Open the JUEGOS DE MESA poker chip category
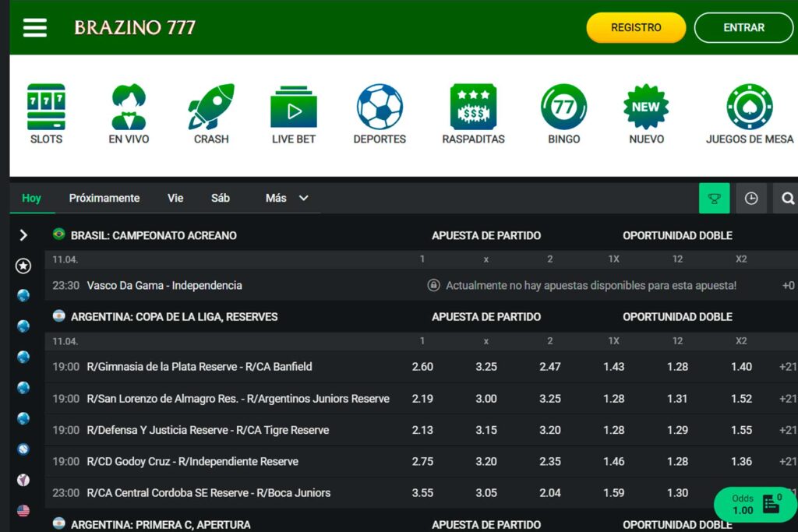Viewport: 798px width, 532px height. tap(750, 114)
